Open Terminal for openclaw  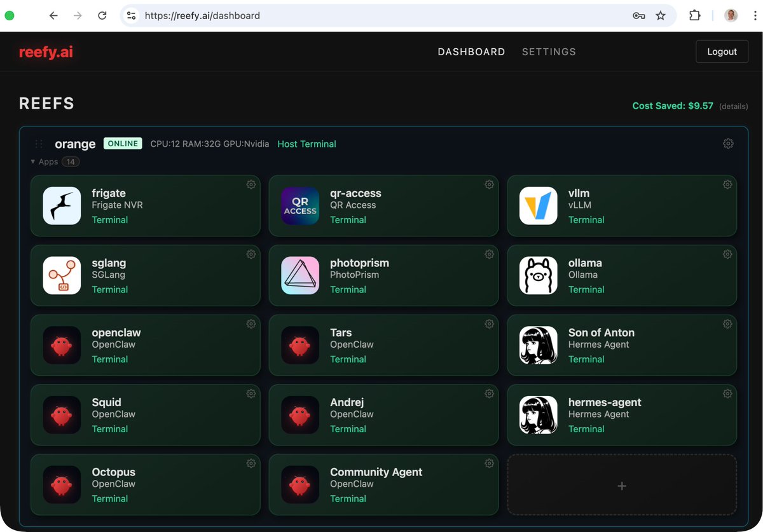pyautogui.click(x=110, y=359)
